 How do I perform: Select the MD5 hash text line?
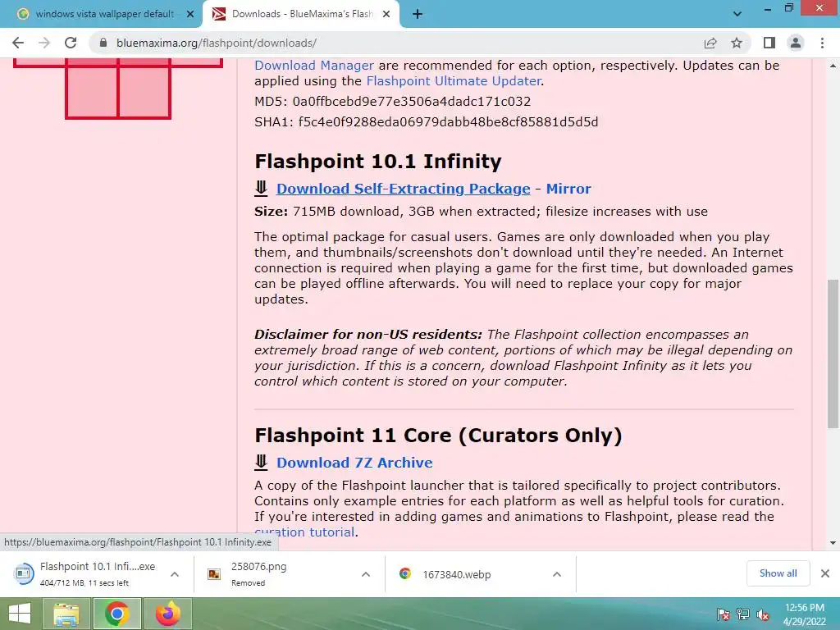[x=393, y=101]
